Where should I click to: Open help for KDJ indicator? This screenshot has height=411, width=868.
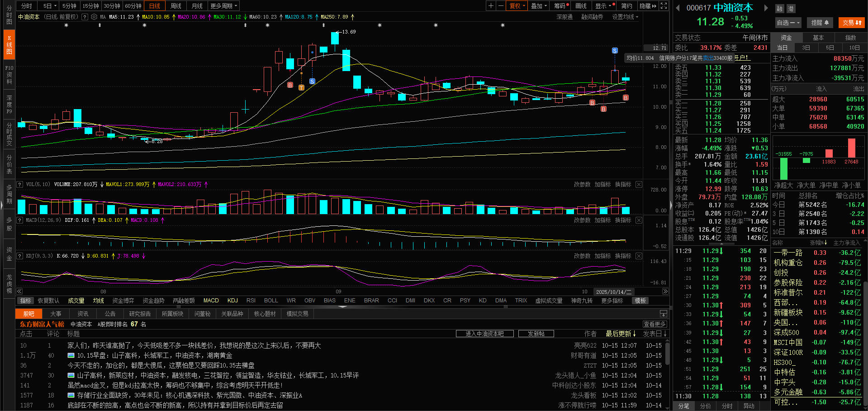20,256
